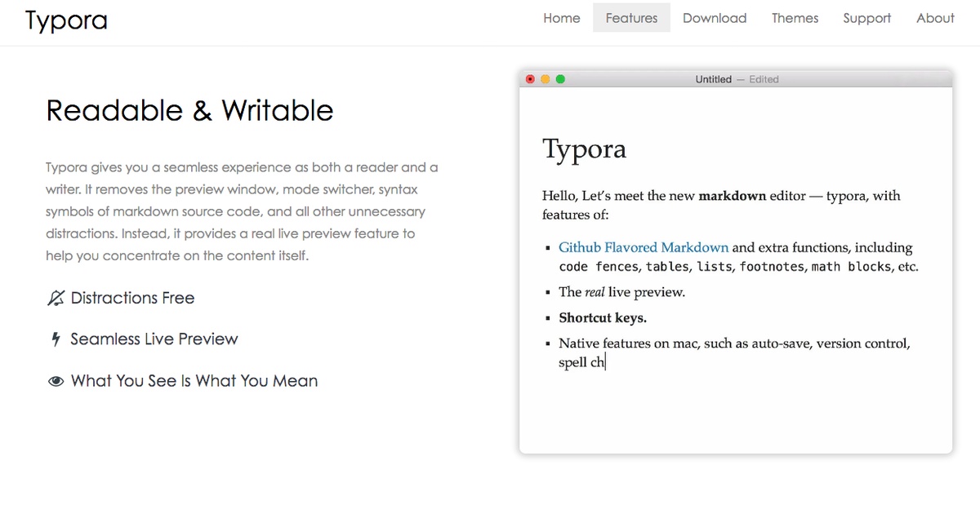Click after spell ch in the editor
The image size is (980, 514).
tap(606, 362)
